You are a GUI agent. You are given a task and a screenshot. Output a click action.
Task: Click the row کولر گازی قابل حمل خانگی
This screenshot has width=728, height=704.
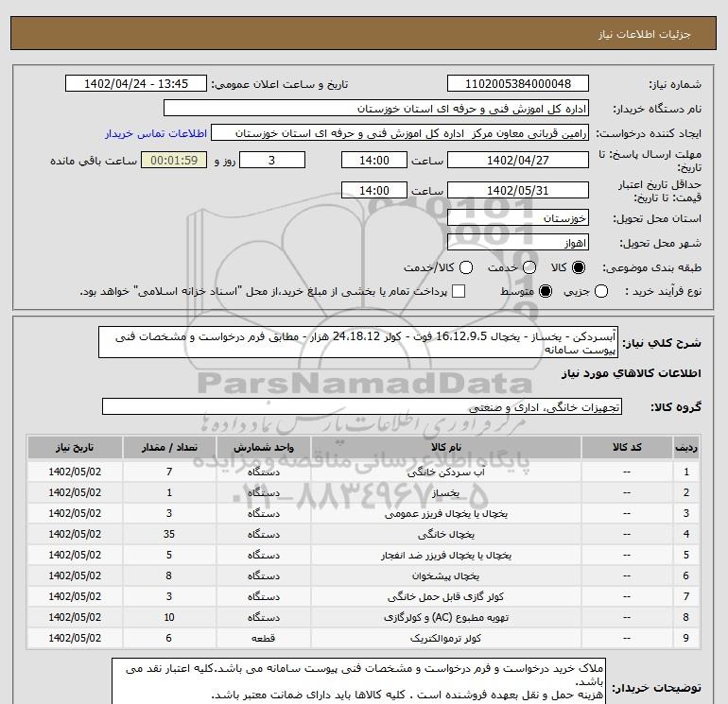click(x=364, y=596)
